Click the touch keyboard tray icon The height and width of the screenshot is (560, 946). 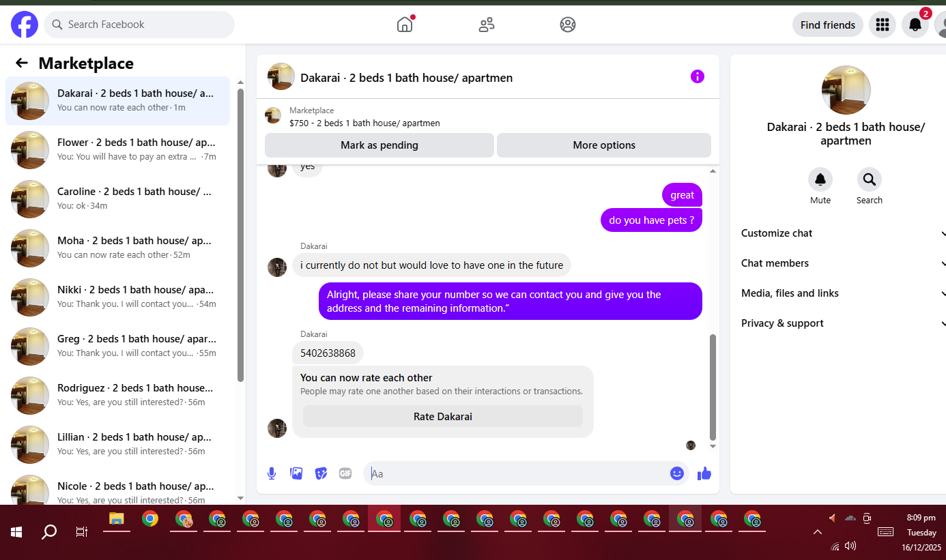(885, 532)
